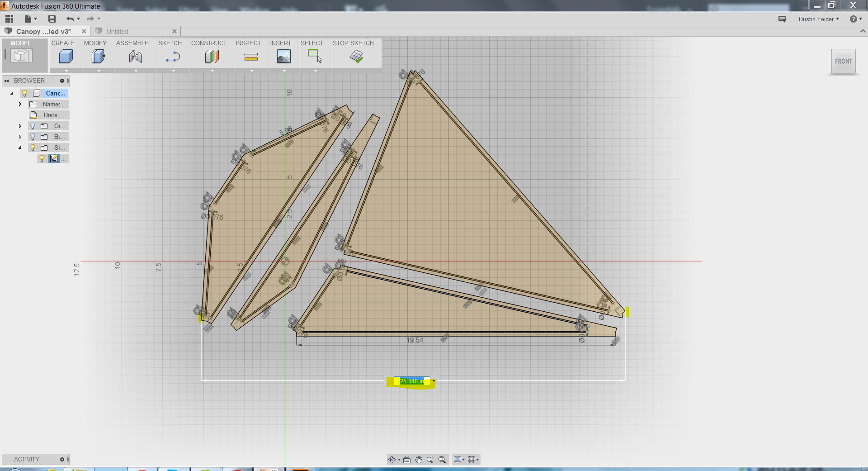Undo the last action
The height and width of the screenshot is (471, 868).
(70, 19)
